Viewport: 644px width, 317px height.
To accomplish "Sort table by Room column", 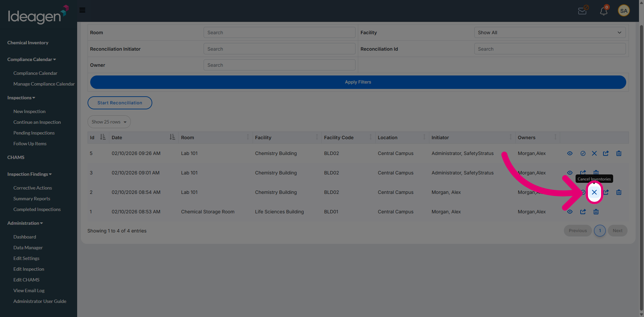I will point(215,137).
